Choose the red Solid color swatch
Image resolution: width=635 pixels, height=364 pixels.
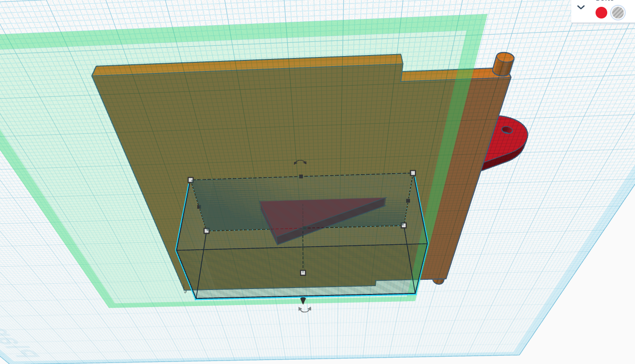601,13
